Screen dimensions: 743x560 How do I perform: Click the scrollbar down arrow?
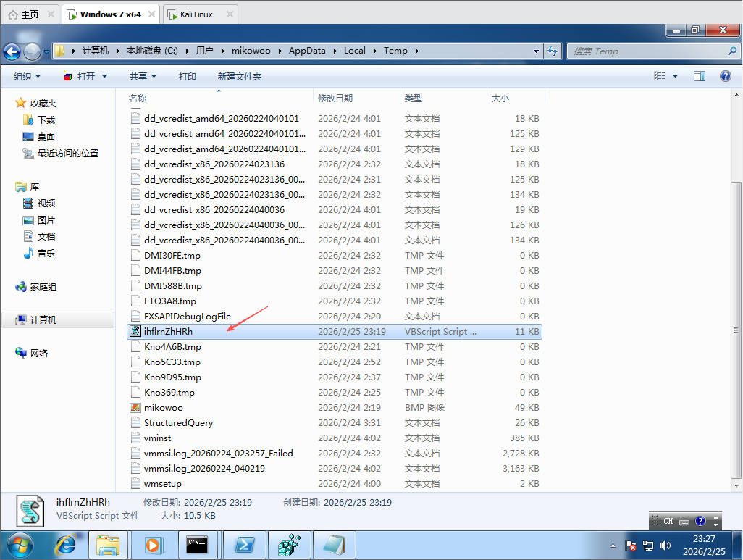pyautogui.click(x=736, y=485)
